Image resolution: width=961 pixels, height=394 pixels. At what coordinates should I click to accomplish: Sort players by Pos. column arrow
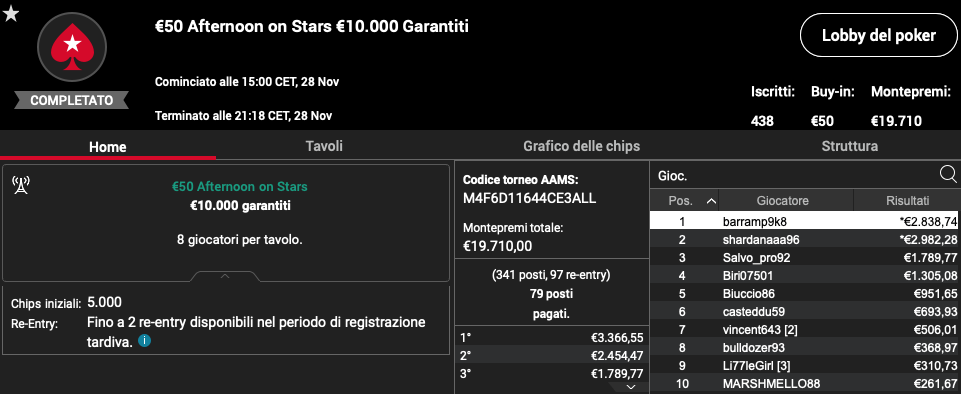[x=711, y=200]
